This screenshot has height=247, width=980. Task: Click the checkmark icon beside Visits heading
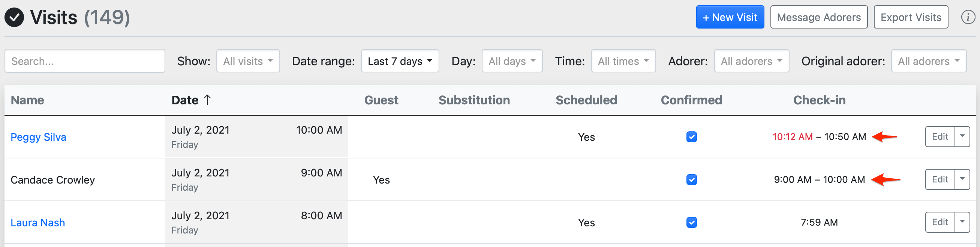[14, 17]
